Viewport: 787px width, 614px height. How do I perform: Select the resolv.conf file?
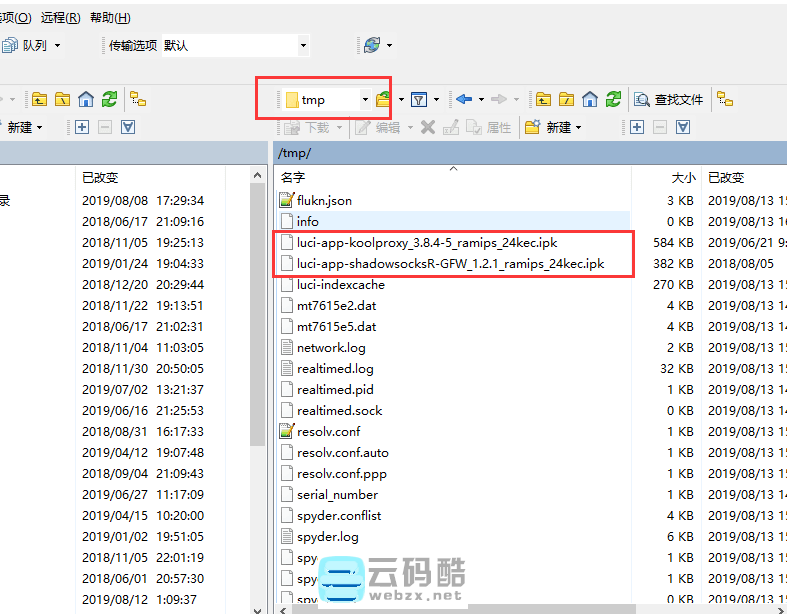tap(328, 431)
